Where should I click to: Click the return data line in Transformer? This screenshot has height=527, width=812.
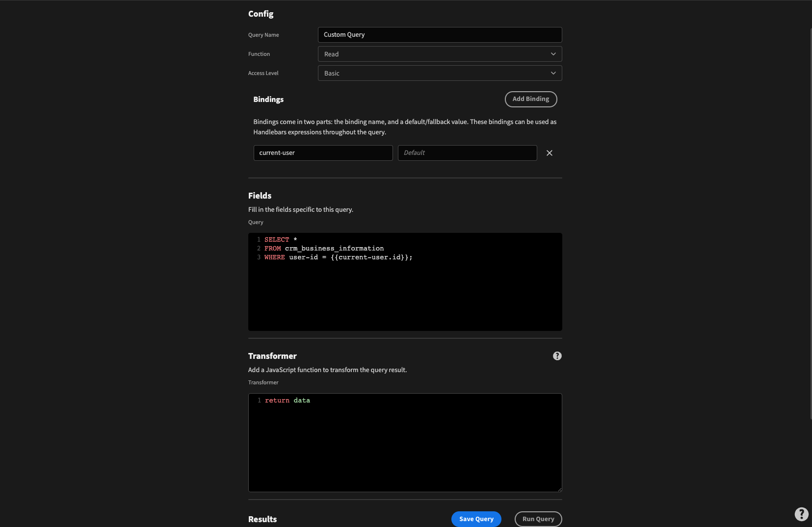(287, 401)
